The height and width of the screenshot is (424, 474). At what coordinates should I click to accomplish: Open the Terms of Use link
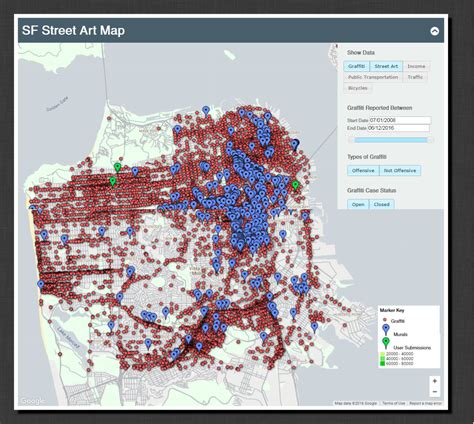[x=394, y=403]
